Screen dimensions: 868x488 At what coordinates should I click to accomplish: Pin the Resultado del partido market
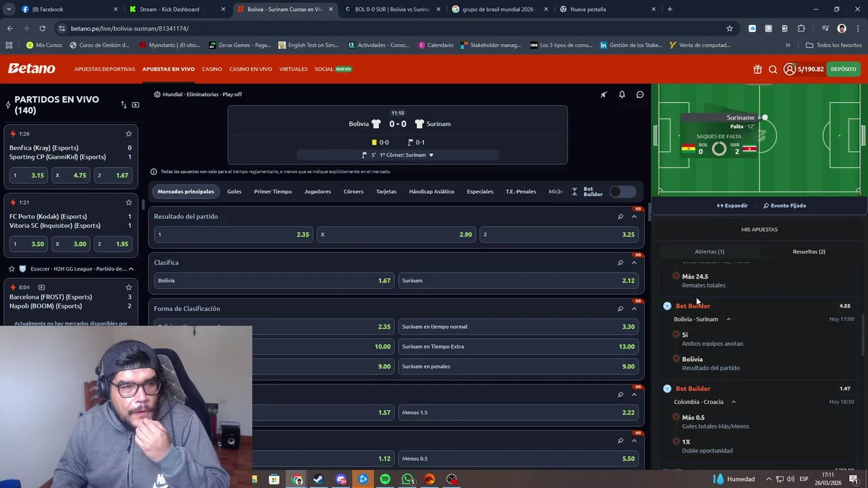pos(620,216)
